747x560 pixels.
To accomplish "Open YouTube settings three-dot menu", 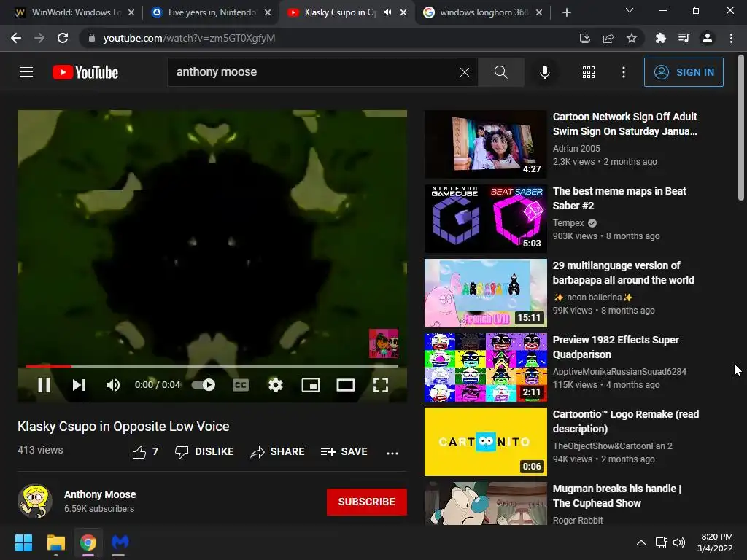I will point(623,72).
